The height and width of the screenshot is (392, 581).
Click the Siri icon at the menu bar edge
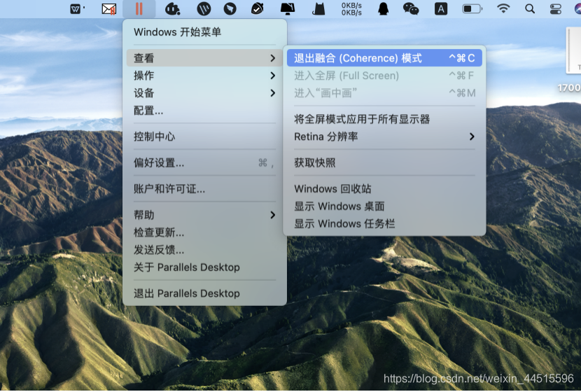pos(577,8)
